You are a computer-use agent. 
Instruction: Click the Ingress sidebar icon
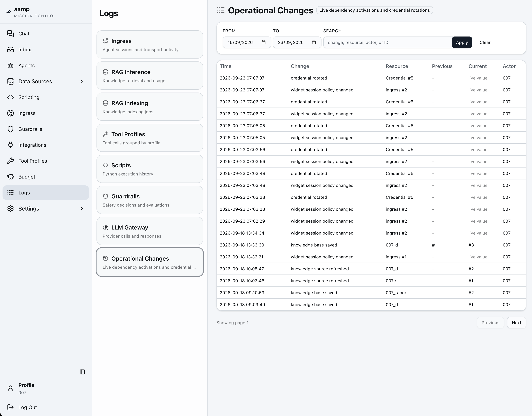click(x=10, y=113)
